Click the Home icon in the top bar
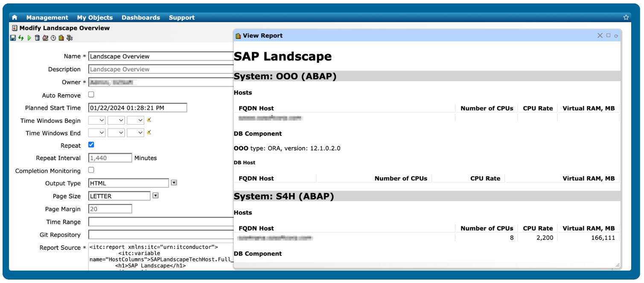This screenshot has height=283, width=644. tap(15, 18)
